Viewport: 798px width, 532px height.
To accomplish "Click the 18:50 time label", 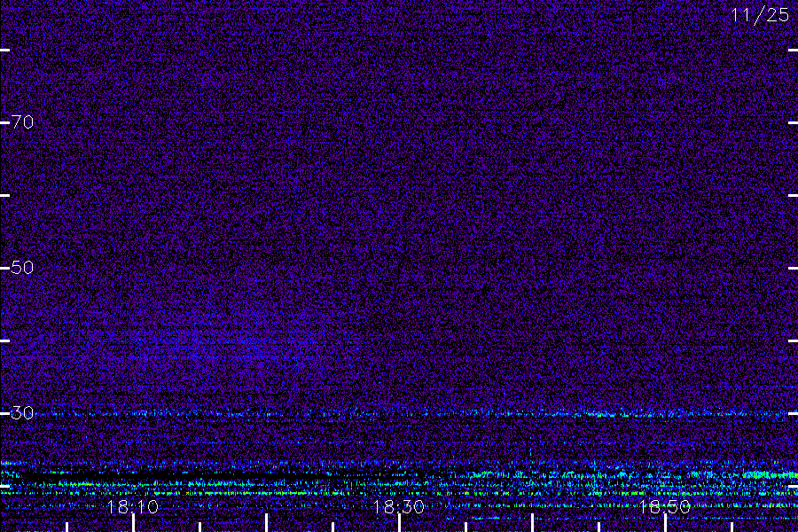I will [x=665, y=507].
